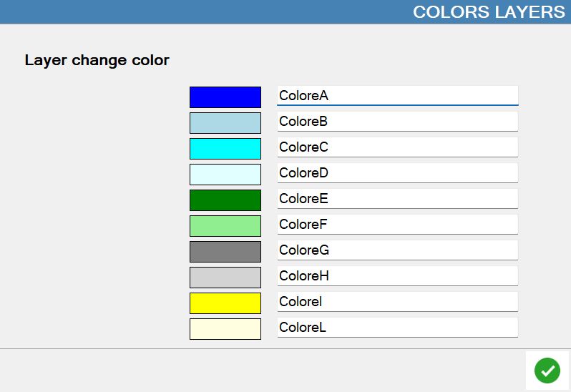Focus the ColoreA name field
The width and height of the screenshot is (571, 392).
[398, 96]
